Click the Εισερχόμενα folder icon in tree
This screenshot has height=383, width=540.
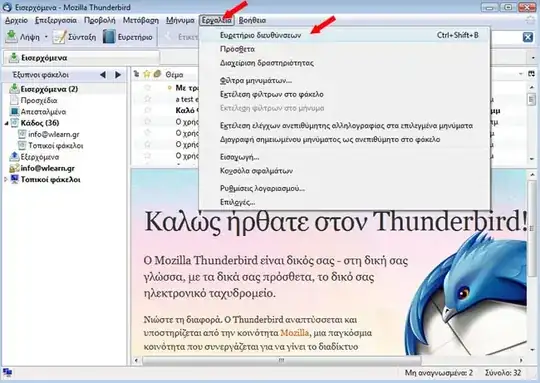click(14, 89)
